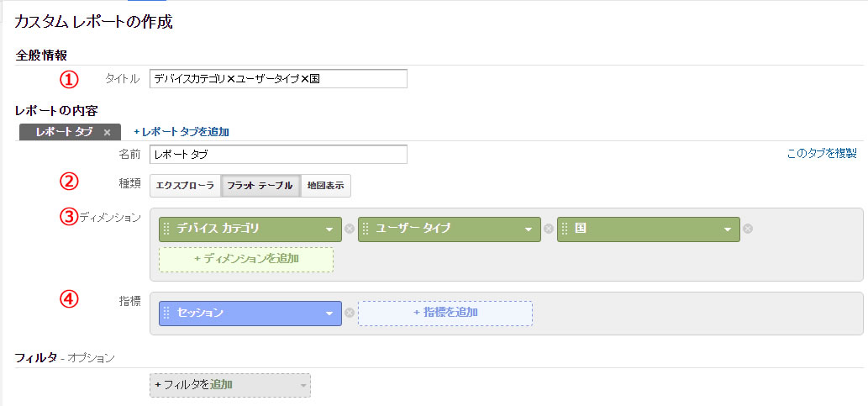Open the デバイス カテゴリ dimension dropdown
This screenshot has width=868, height=406.
(x=329, y=229)
